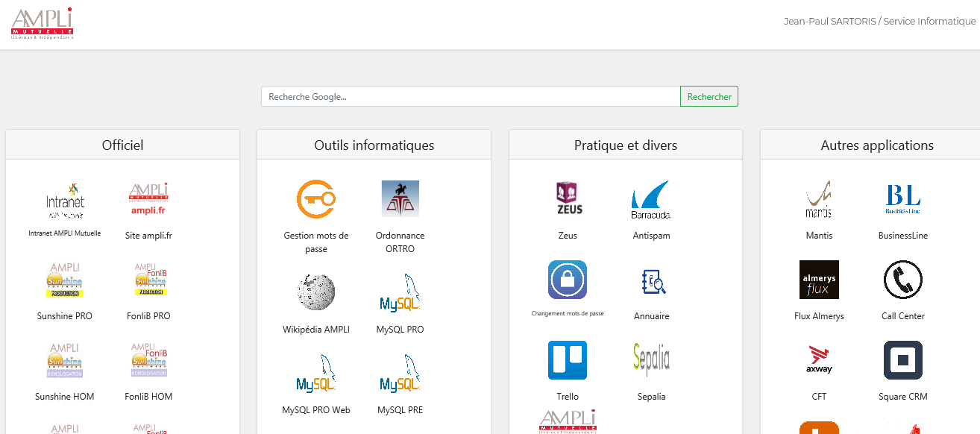Select the Changement mots de passe padlock icon
980x434 pixels.
[x=568, y=280]
